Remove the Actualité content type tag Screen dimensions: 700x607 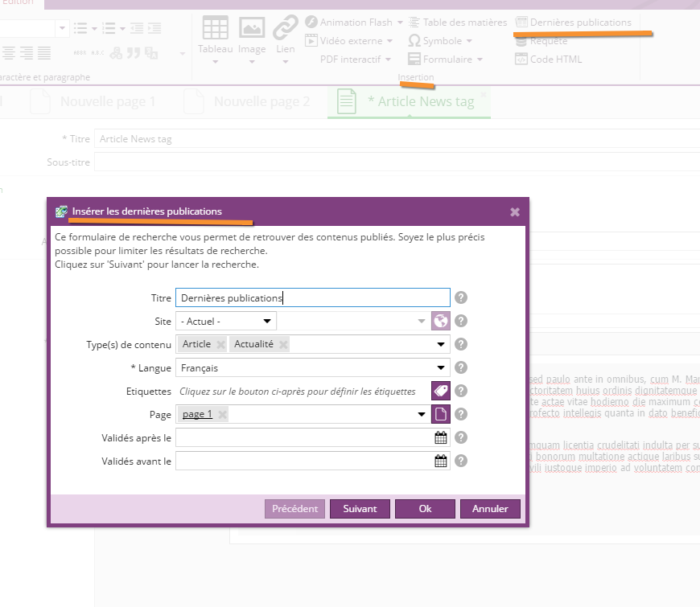pyautogui.click(x=283, y=345)
